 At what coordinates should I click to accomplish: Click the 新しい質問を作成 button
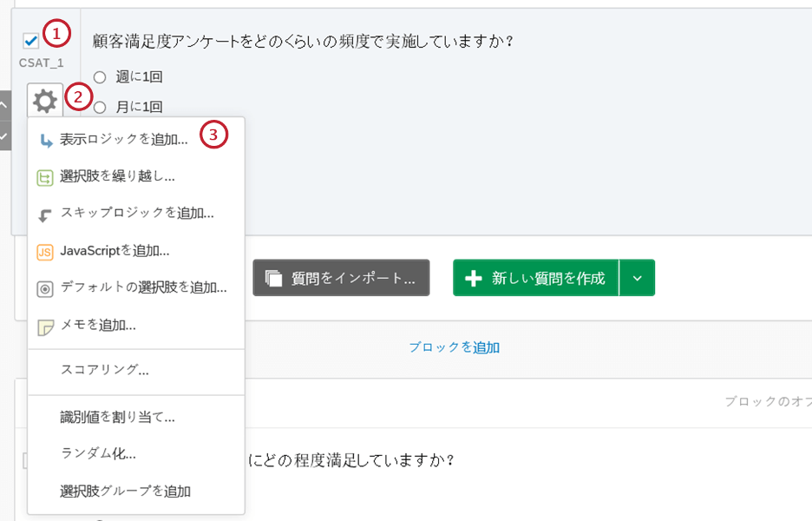pos(536,278)
